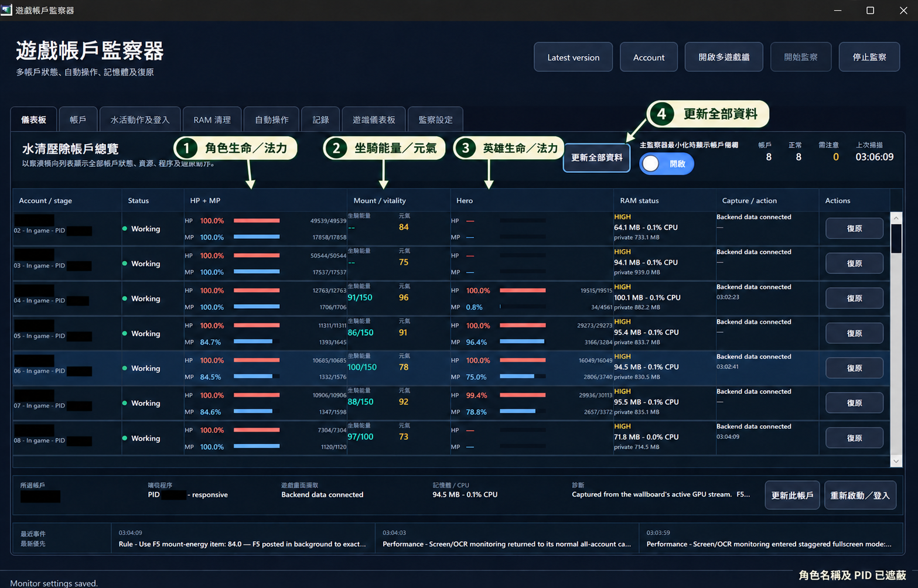
Task: Click 復原 for account 06
Action: tap(854, 368)
